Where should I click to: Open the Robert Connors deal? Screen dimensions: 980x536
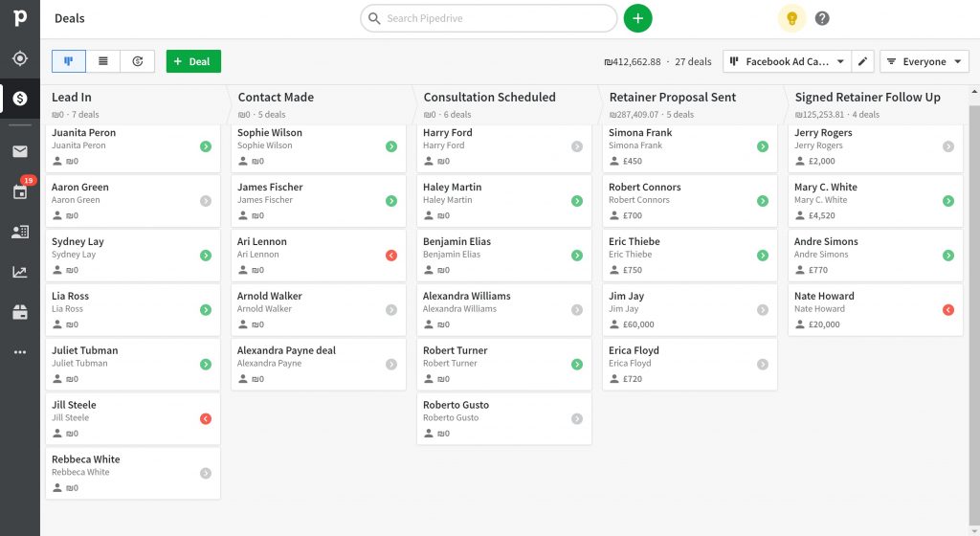point(689,201)
